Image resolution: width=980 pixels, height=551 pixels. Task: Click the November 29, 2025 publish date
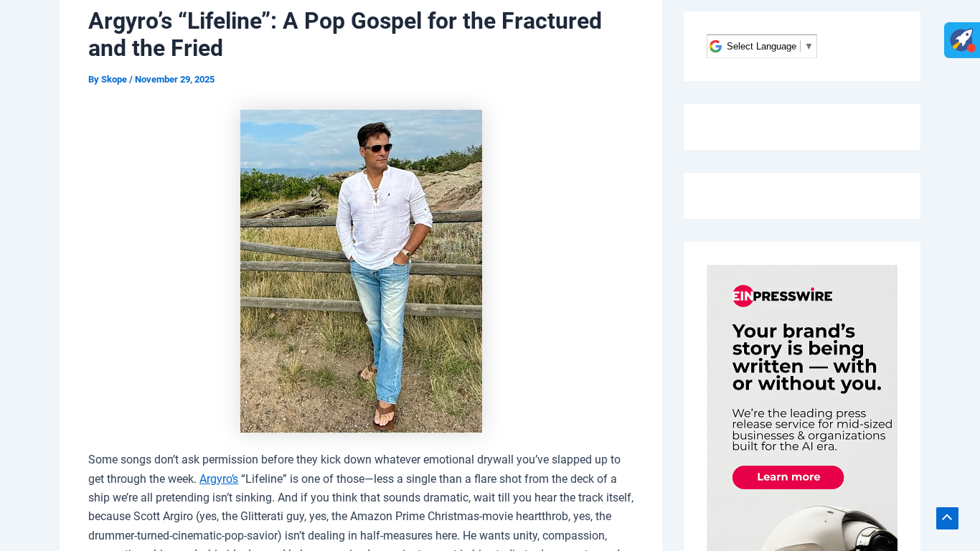(x=174, y=80)
